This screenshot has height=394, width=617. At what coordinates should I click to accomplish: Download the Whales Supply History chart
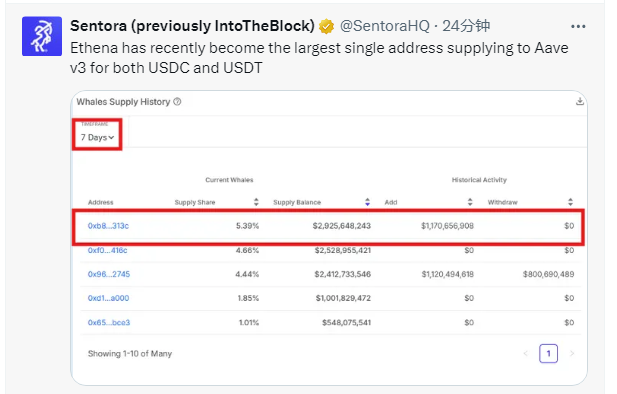tap(580, 102)
